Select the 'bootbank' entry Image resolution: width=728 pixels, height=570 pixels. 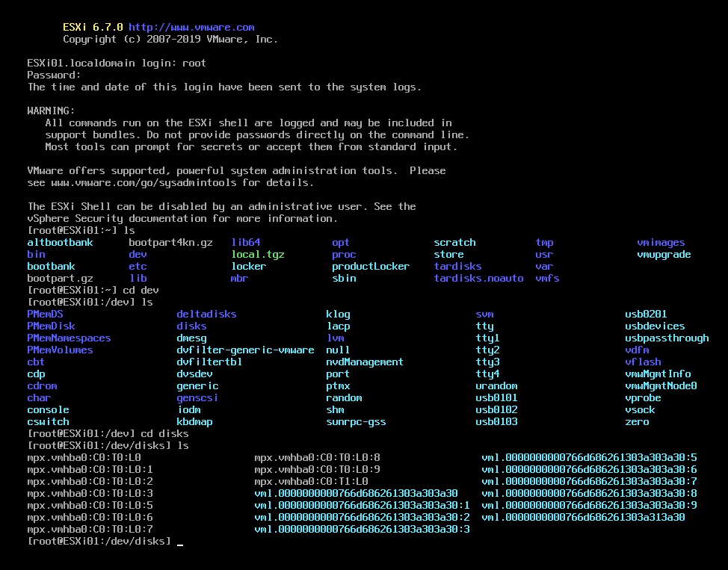pyautogui.click(x=51, y=267)
